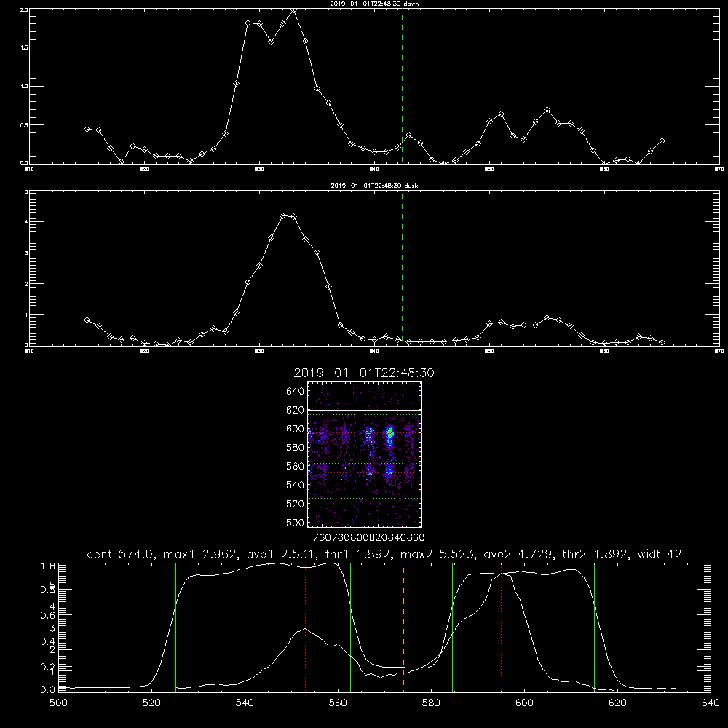Click the '500' x-axis label of bottom plot
This screenshot has height=728, width=728.
[x=58, y=703]
